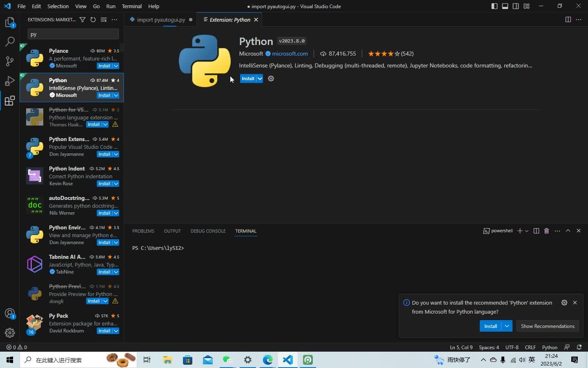The width and height of the screenshot is (588, 368).
Task: Open Windows Start menu
Action: point(10,360)
